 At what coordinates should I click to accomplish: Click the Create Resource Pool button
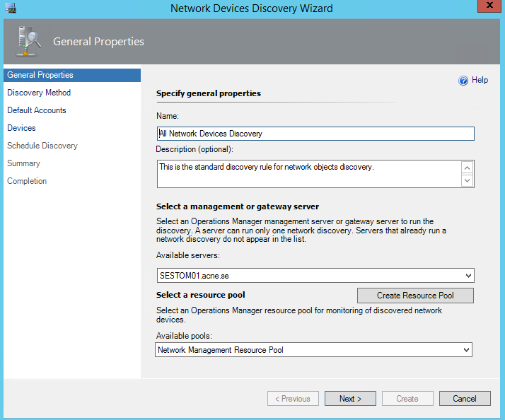click(415, 296)
